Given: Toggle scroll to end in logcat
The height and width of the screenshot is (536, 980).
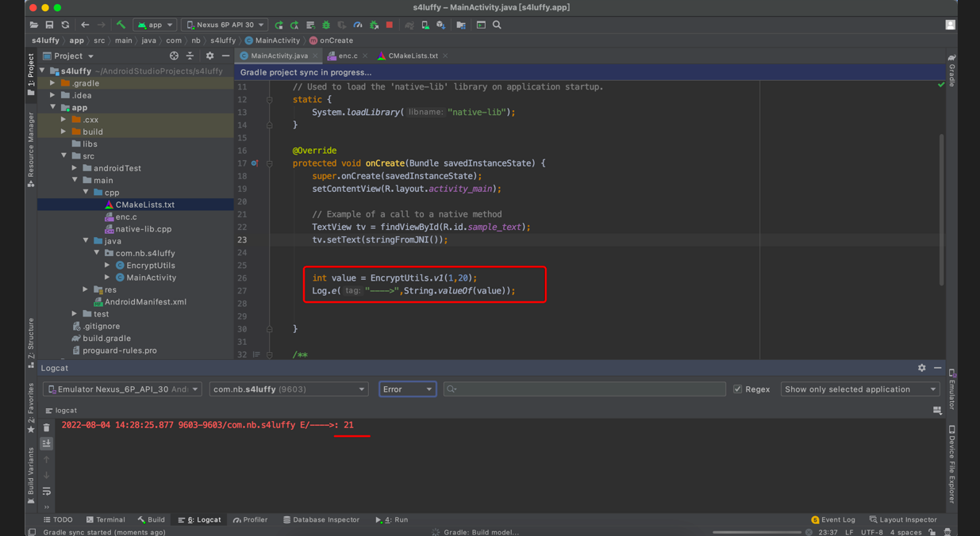Looking at the screenshot, I should [x=47, y=444].
